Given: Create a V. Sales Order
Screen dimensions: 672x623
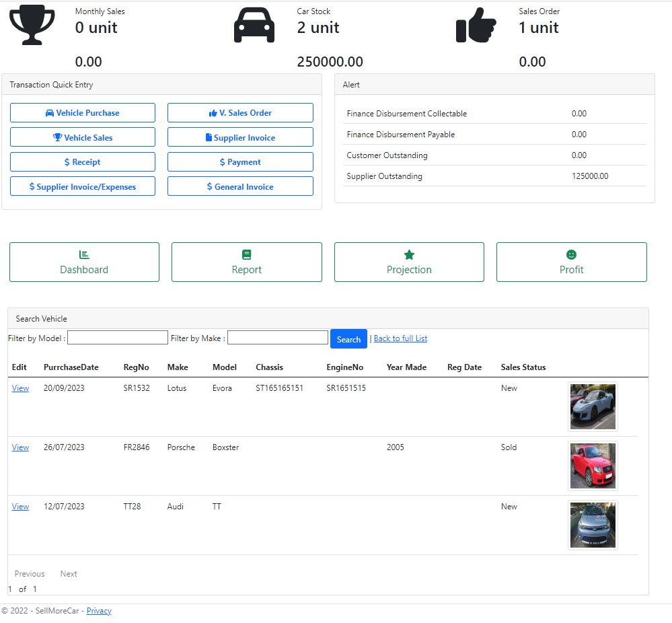Looking at the screenshot, I should point(240,113).
